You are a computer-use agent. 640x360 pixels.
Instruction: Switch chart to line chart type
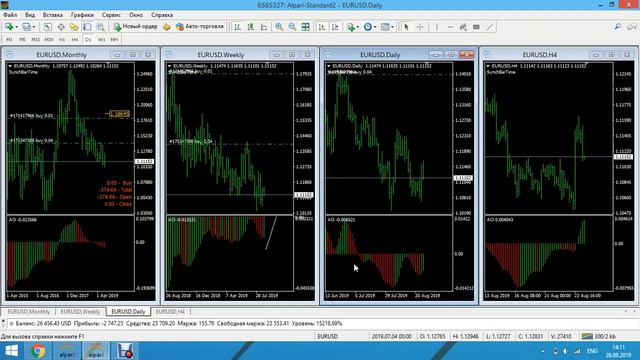click(x=264, y=27)
